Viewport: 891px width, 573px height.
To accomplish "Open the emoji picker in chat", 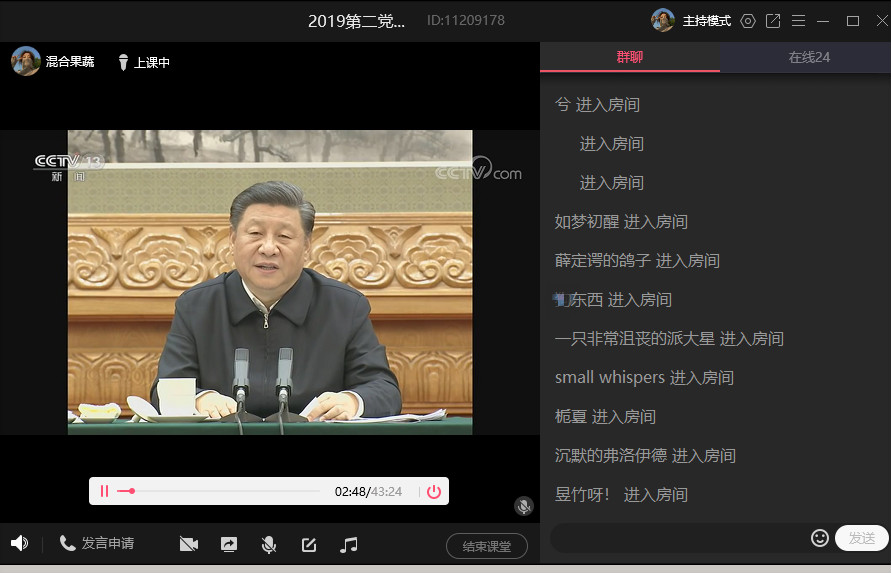I will pyautogui.click(x=819, y=538).
